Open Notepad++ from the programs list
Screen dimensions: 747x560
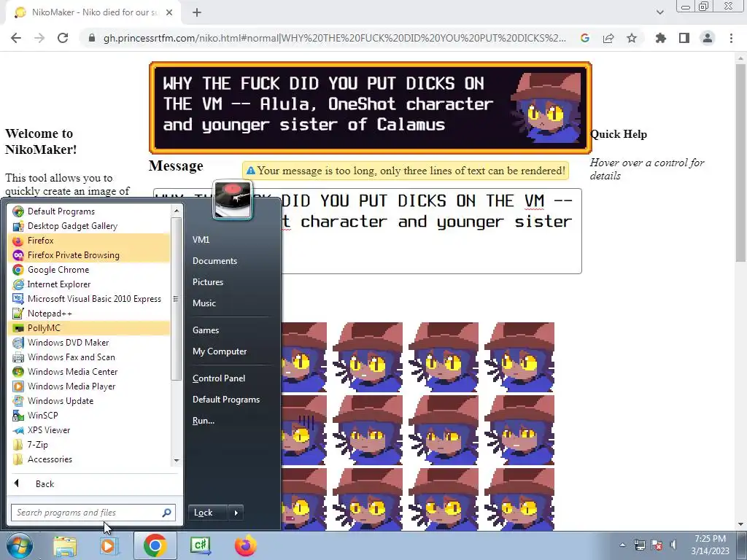pyautogui.click(x=88, y=314)
